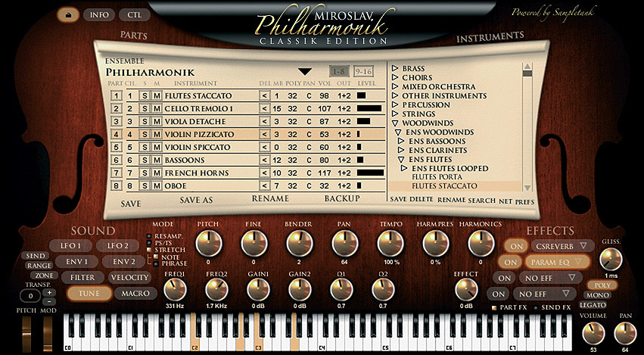Click Delete in the instrument browser
The image size is (644, 355).
tap(422, 199)
